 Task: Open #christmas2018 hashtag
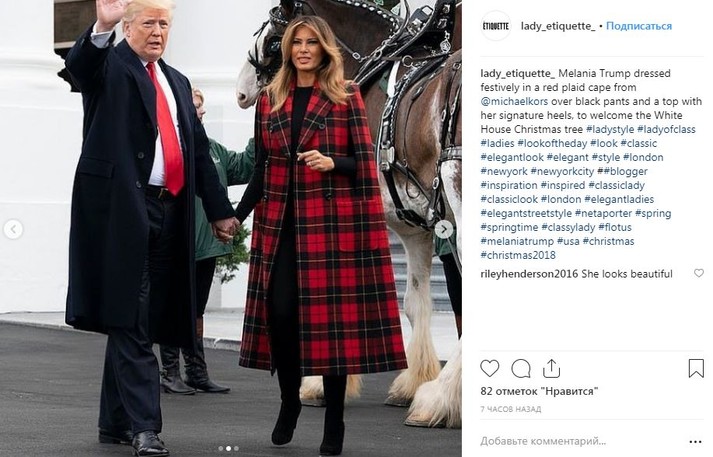[518, 255]
